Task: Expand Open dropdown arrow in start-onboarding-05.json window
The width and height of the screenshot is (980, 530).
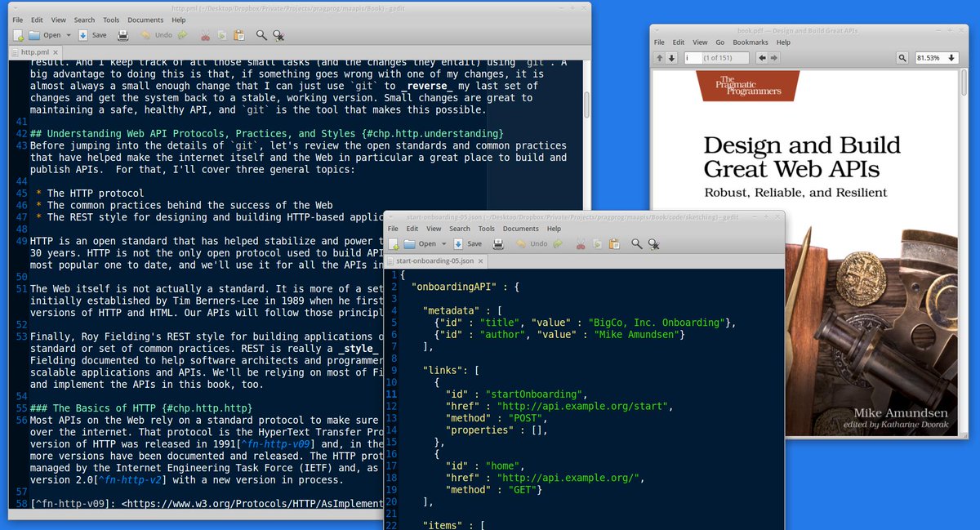Action: tap(445, 243)
